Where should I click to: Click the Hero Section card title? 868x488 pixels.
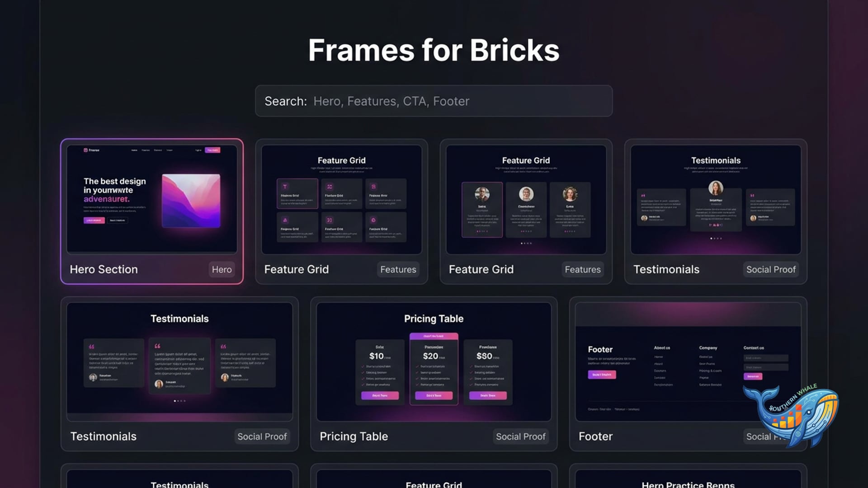coord(104,269)
